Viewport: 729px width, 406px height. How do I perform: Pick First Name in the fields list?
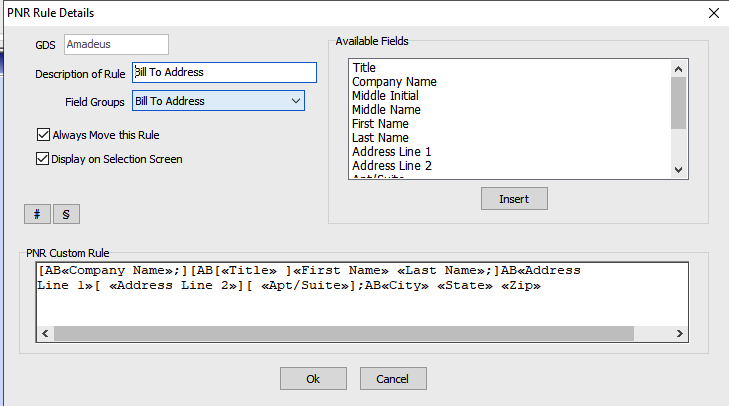tap(379, 124)
